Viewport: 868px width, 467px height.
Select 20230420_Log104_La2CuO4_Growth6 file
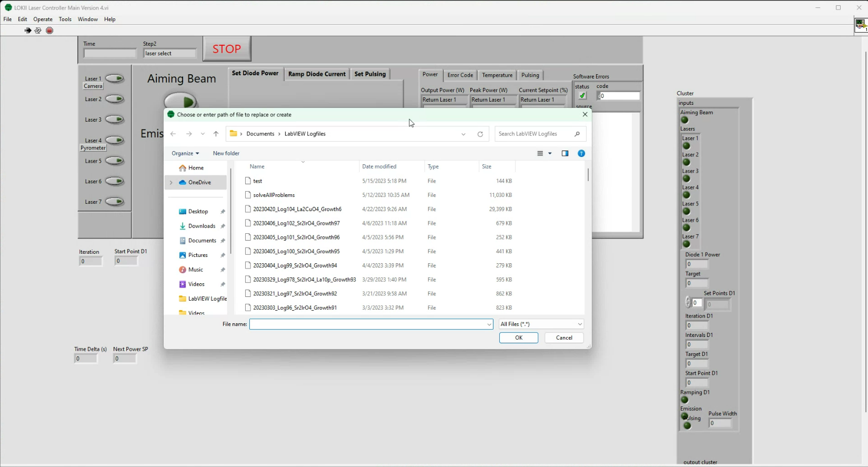(297, 209)
